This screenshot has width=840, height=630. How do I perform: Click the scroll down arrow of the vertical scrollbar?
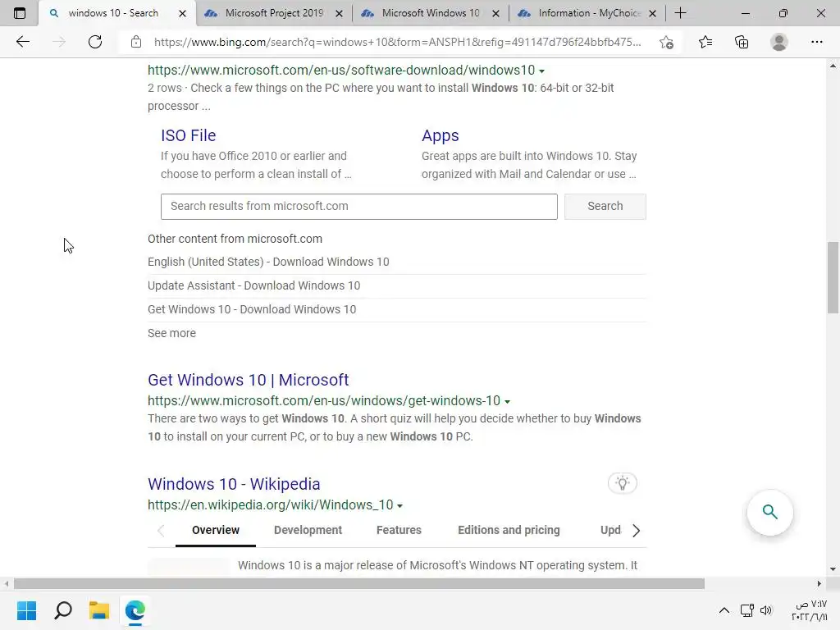(833, 569)
